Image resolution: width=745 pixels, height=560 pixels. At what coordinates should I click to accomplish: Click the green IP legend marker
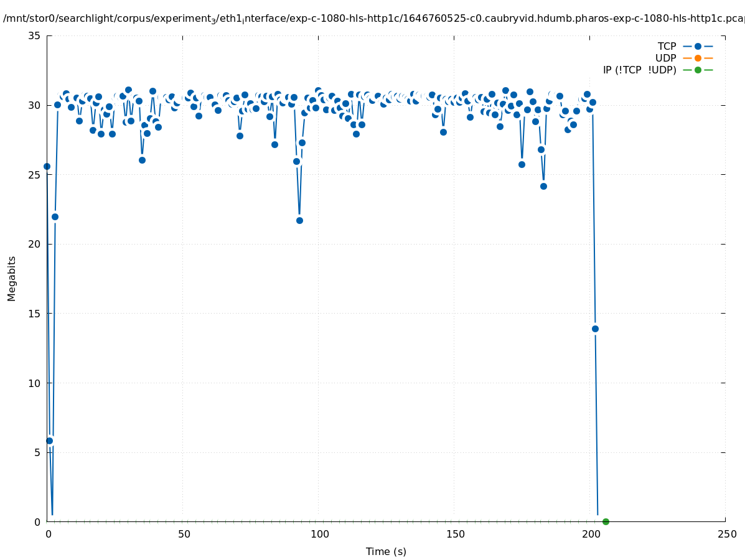click(698, 70)
